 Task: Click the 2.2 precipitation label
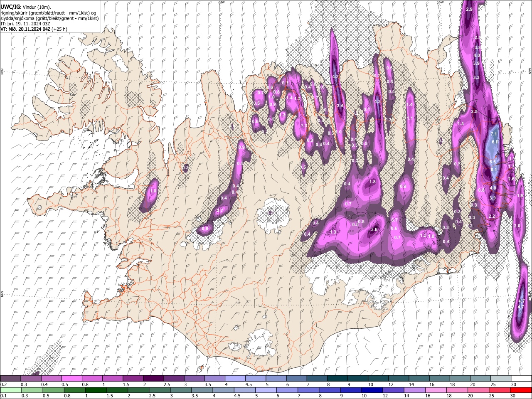pos(492,216)
